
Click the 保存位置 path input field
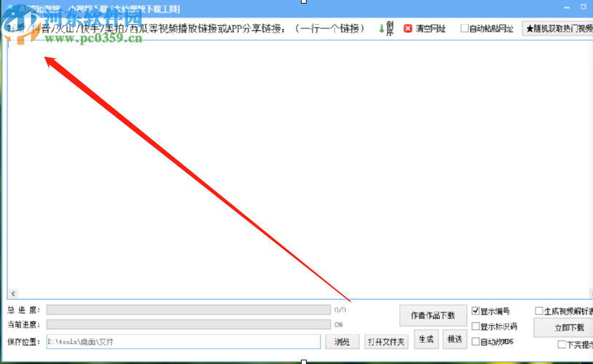pos(184,341)
